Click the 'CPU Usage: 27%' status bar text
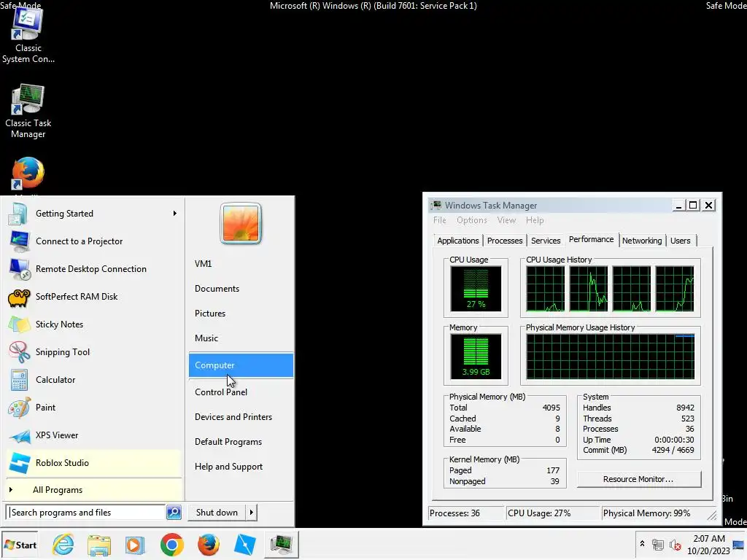 (539, 513)
